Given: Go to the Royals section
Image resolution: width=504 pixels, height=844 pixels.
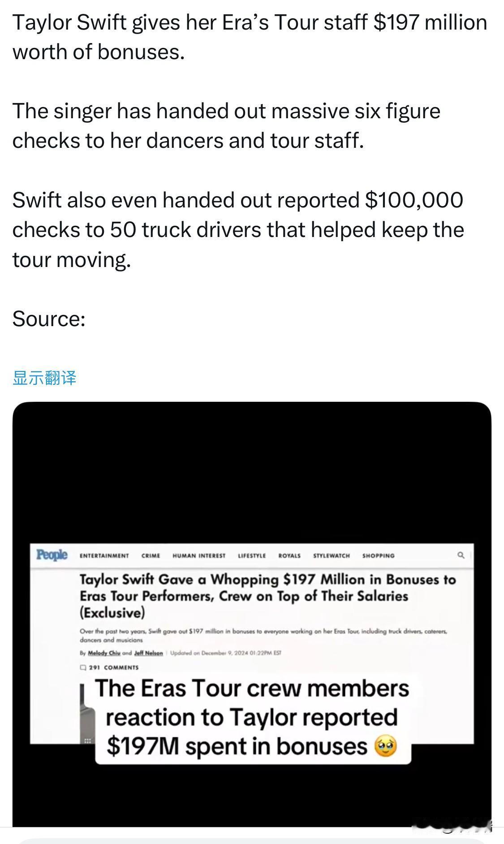Looking at the screenshot, I should [289, 555].
